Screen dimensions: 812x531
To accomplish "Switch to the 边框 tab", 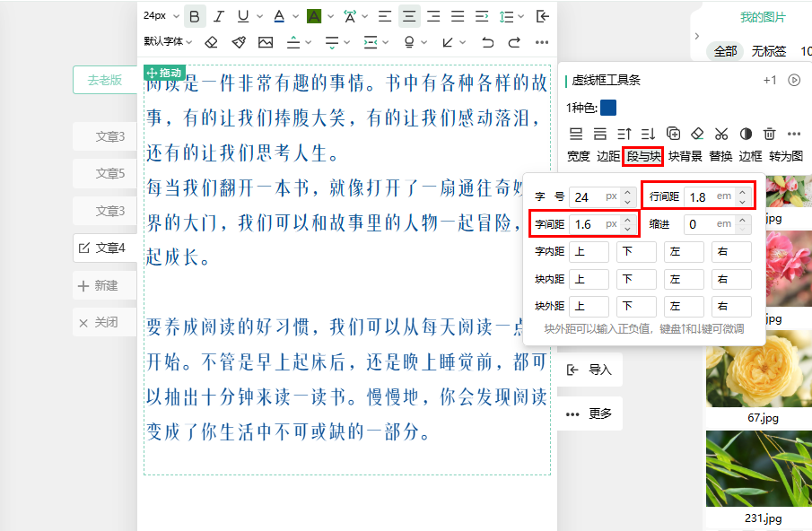I will tap(750, 157).
